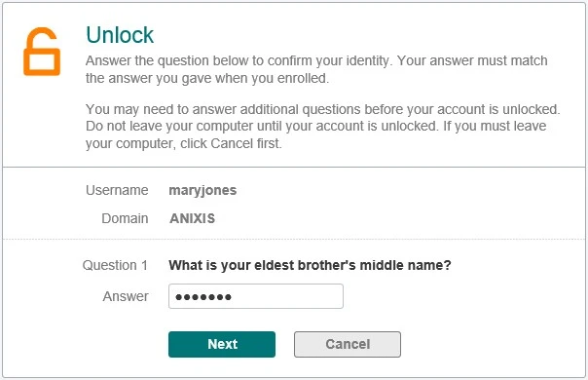Click the Next button
The image size is (588, 380).
pyautogui.click(x=222, y=344)
